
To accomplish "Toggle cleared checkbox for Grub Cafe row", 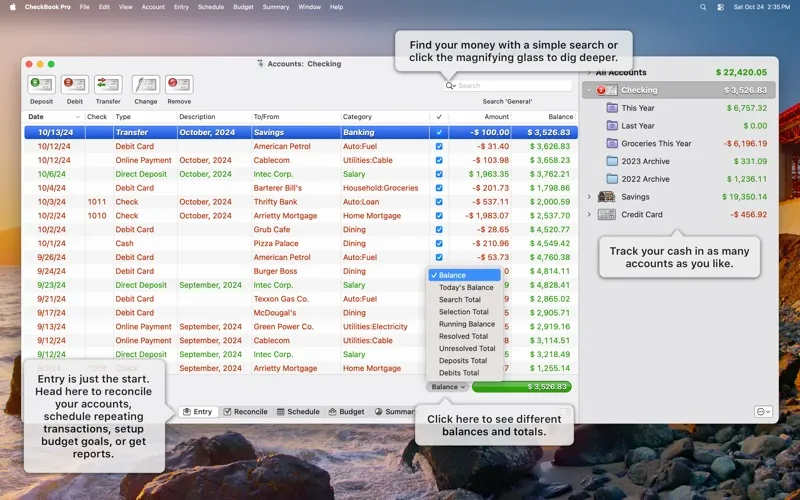I will click(439, 230).
